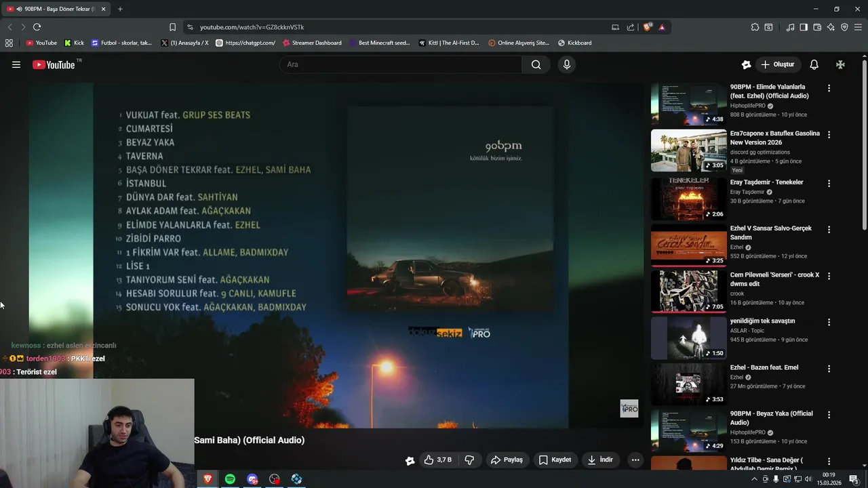Click the search magnifier button
Image resolution: width=868 pixels, height=488 pixels.
click(536, 64)
